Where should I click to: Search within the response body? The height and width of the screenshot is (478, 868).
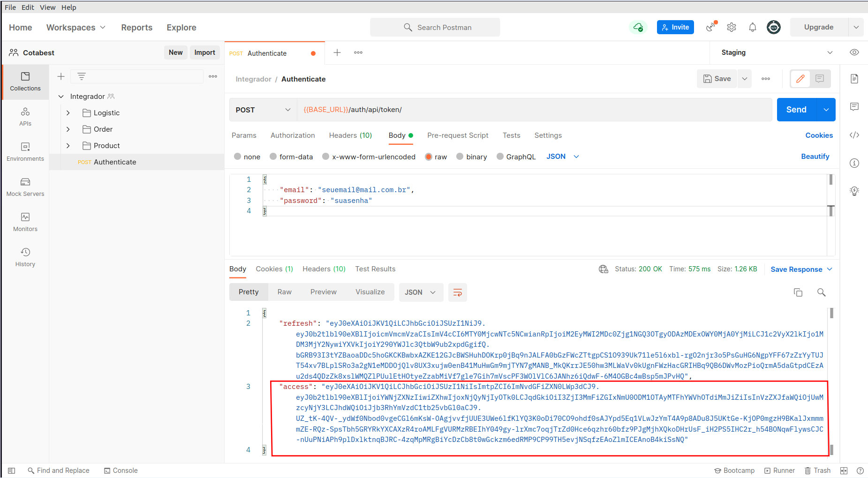[821, 292]
